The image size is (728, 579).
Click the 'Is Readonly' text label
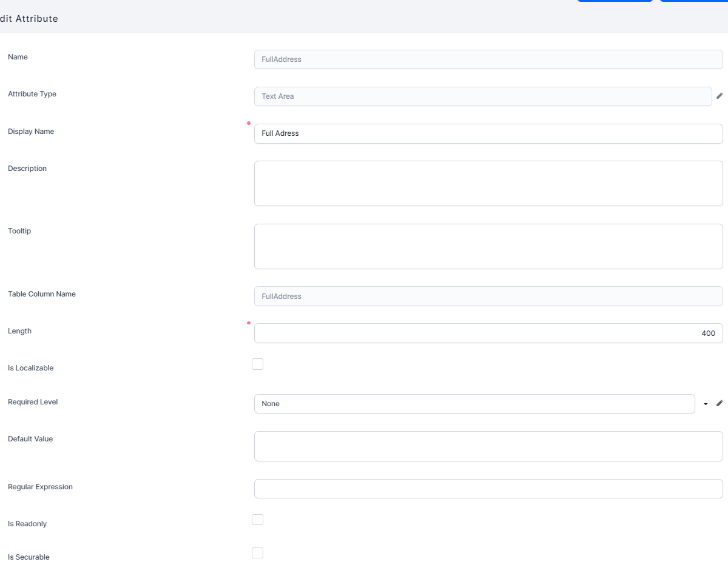tap(27, 524)
